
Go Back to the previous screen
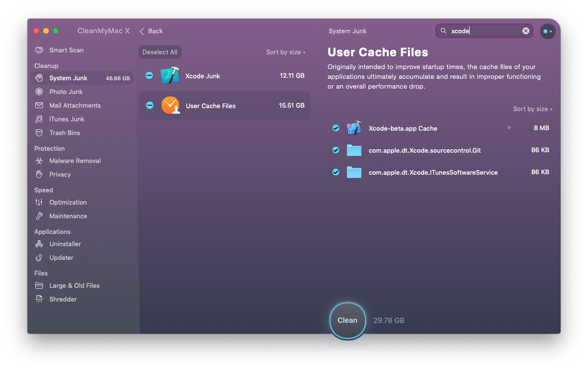coord(151,31)
